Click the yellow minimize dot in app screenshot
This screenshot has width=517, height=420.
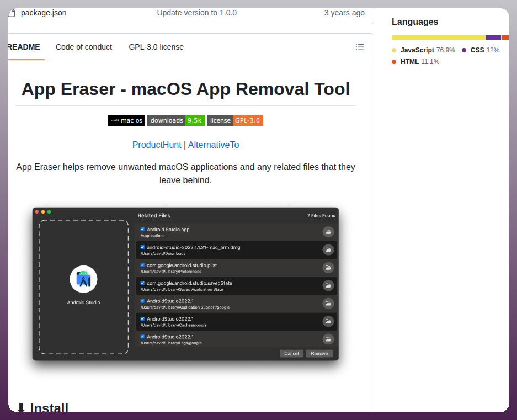click(x=43, y=212)
